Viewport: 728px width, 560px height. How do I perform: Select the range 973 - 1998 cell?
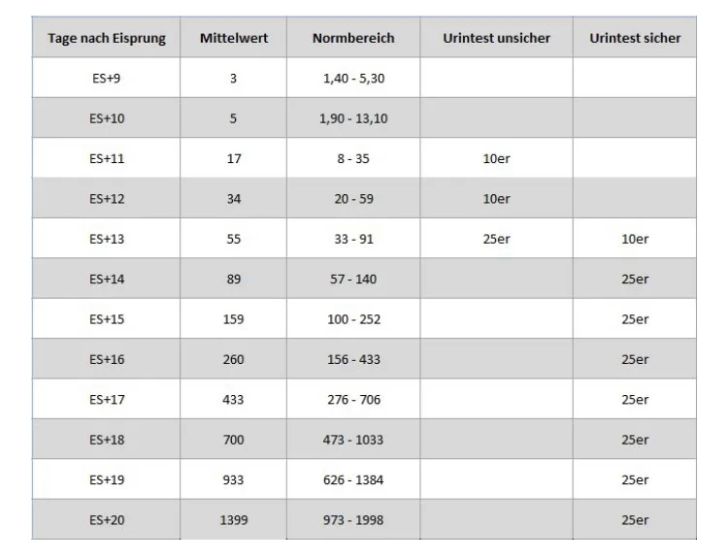point(353,519)
